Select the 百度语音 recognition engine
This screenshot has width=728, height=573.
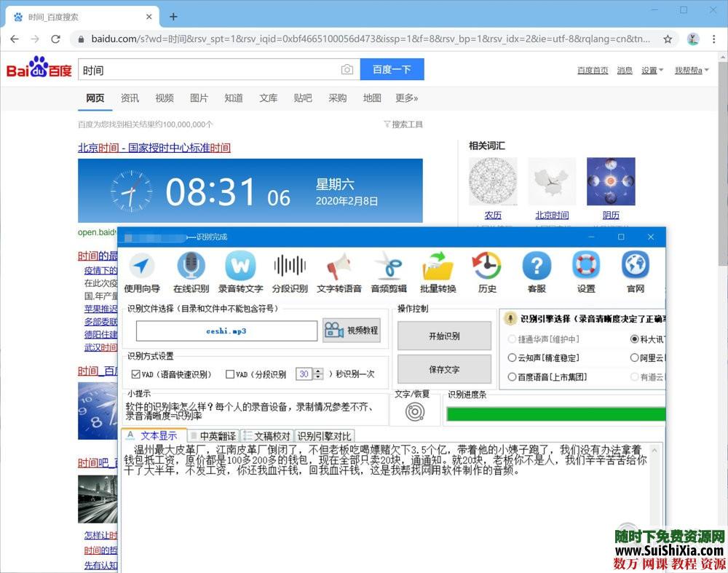pyautogui.click(x=513, y=377)
